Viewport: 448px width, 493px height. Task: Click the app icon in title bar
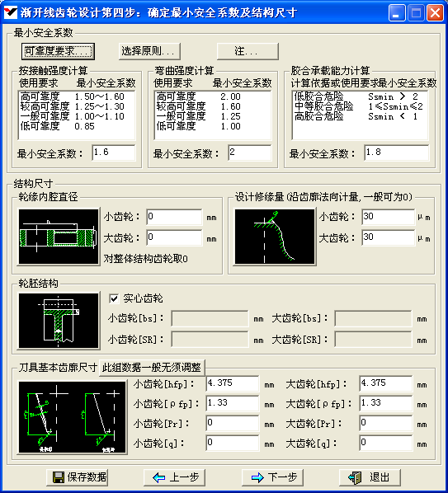(x=11, y=12)
